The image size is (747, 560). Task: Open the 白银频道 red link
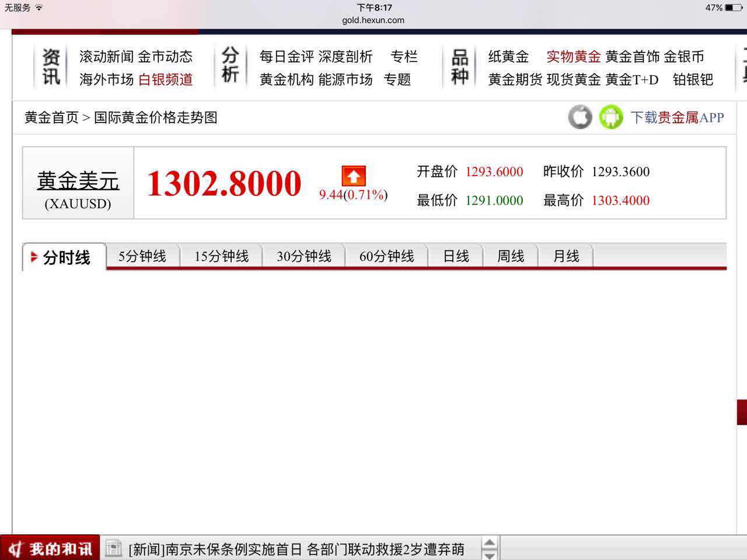(x=165, y=79)
